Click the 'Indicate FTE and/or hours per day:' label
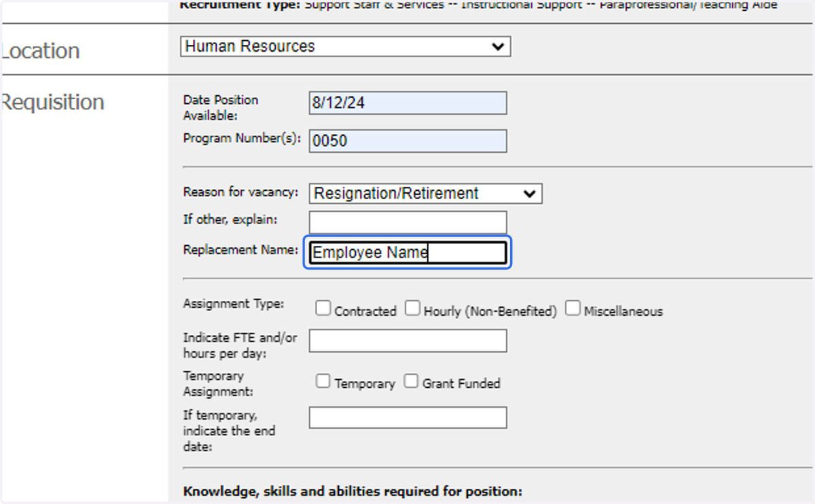The image size is (815, 504). click(240, 346)
